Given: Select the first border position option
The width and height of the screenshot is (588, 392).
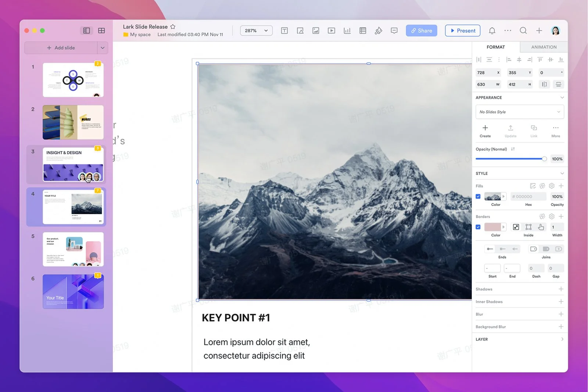Looking at the screenshot, I should pyautogui.click(x=516, y=227).
